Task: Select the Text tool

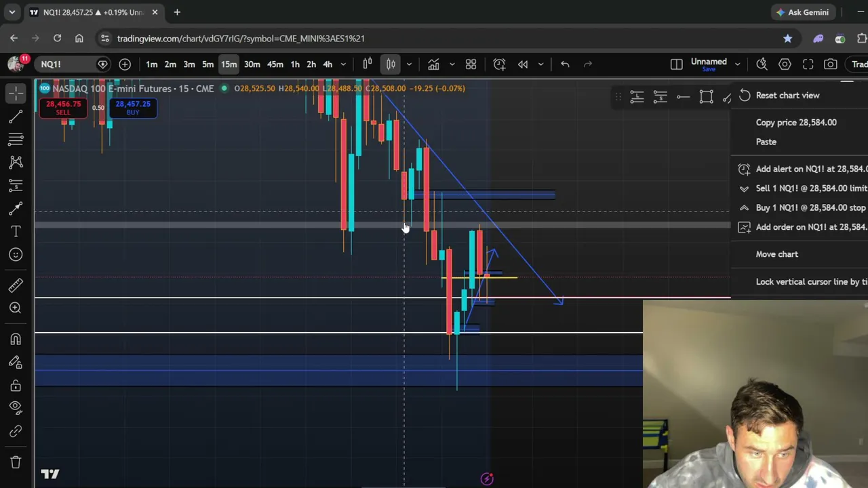Action: [16, 232]
